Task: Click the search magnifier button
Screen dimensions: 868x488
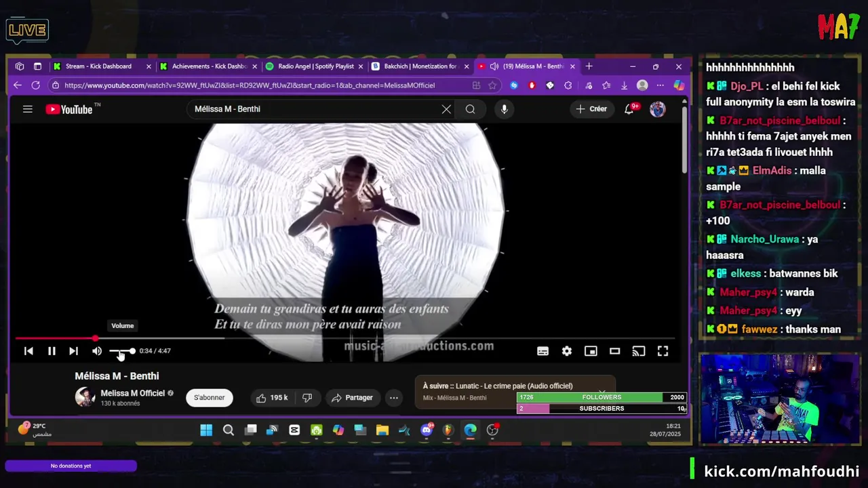Action: coord(470,109)
